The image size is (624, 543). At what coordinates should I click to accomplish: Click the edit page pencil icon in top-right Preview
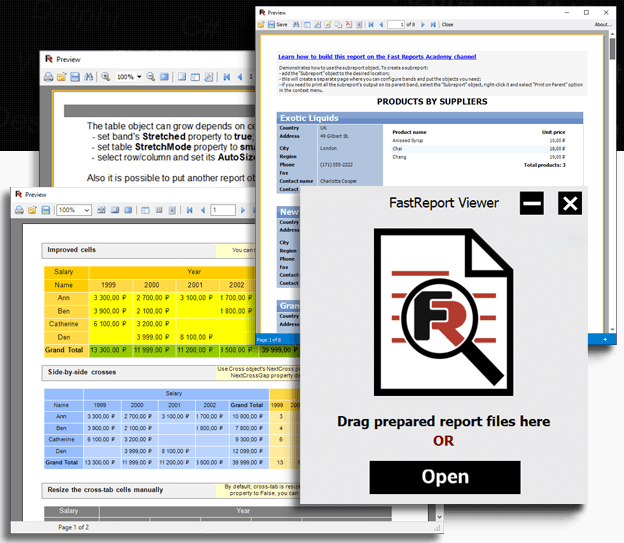pos(328,25)
